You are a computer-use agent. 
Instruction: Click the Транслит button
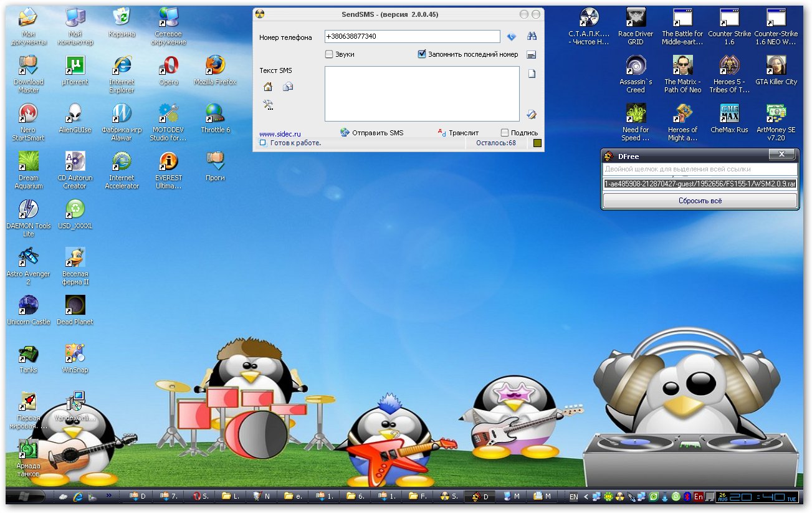tap(459, 132)
